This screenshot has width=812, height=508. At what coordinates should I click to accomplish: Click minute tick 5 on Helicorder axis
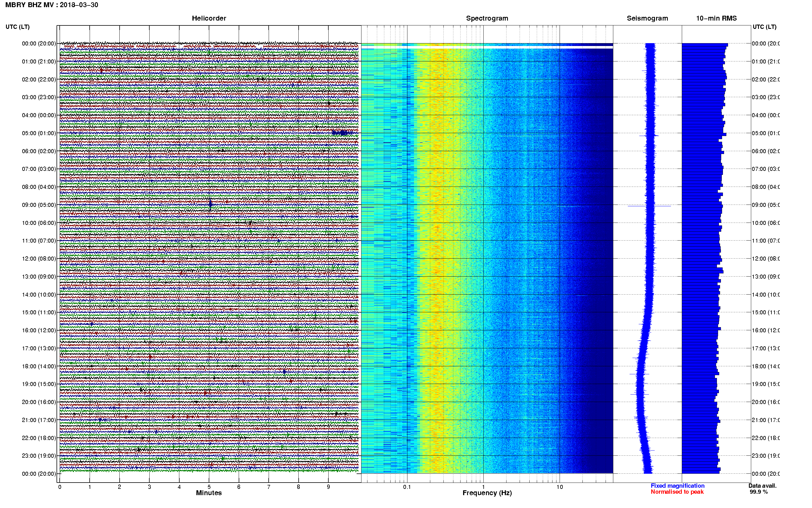click(209, 487)
